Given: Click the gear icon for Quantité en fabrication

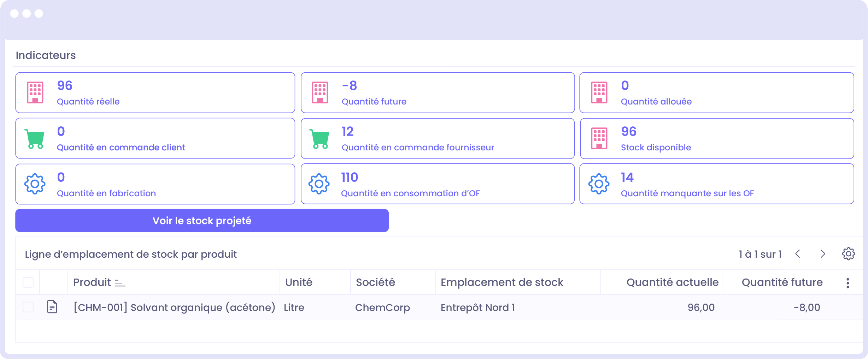Looking at the screenshot, I should pos(35,184).
